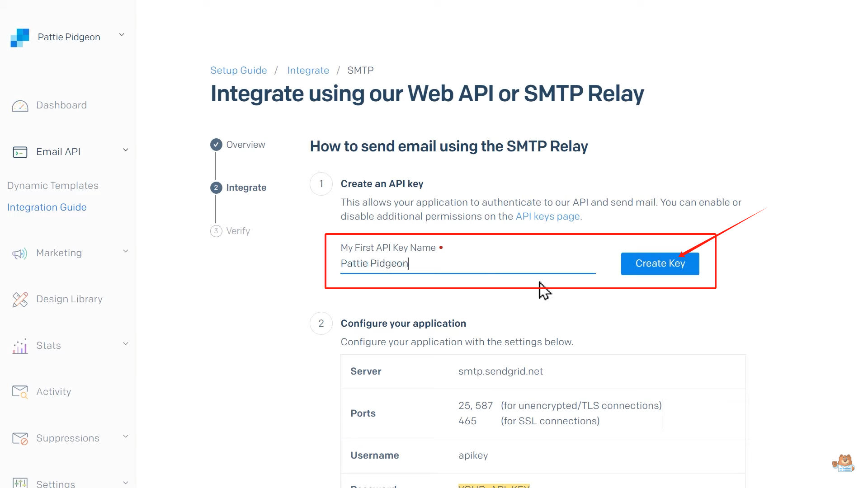The height and width of the screenshot is (488, 868).
Task: Open Settings from the sidebar icon
Action: click(20, 483)
